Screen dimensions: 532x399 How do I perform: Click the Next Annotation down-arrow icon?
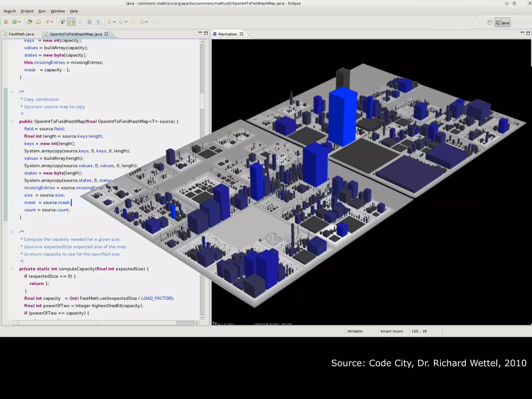tap(109, 22)
